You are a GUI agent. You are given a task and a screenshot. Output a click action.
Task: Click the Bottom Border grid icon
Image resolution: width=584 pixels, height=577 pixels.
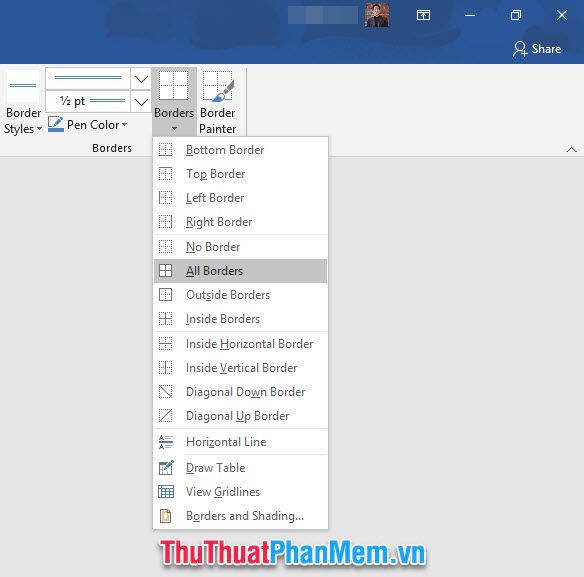point(165,150)
